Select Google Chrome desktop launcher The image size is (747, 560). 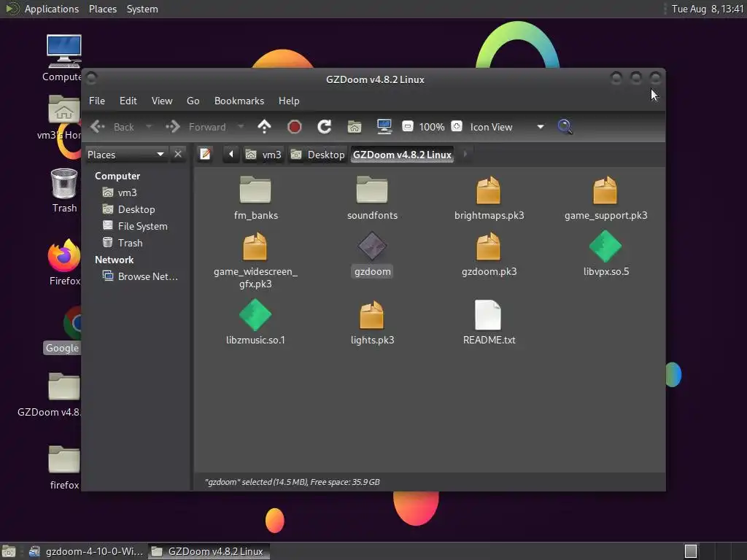[63, 331]
